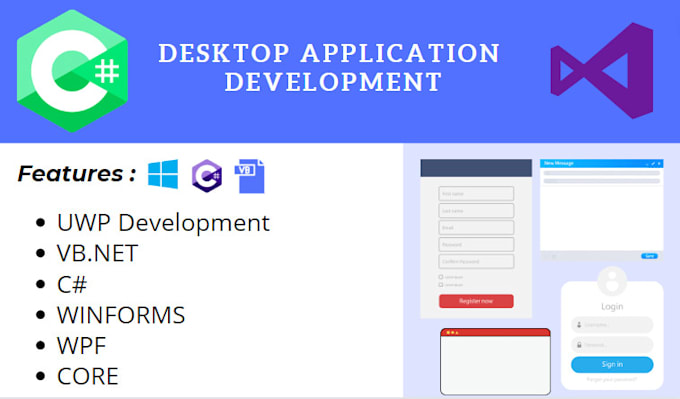Screen dimensions: 680x399
Task: Click the New Message window title bar
Action: tap(602, 164)
